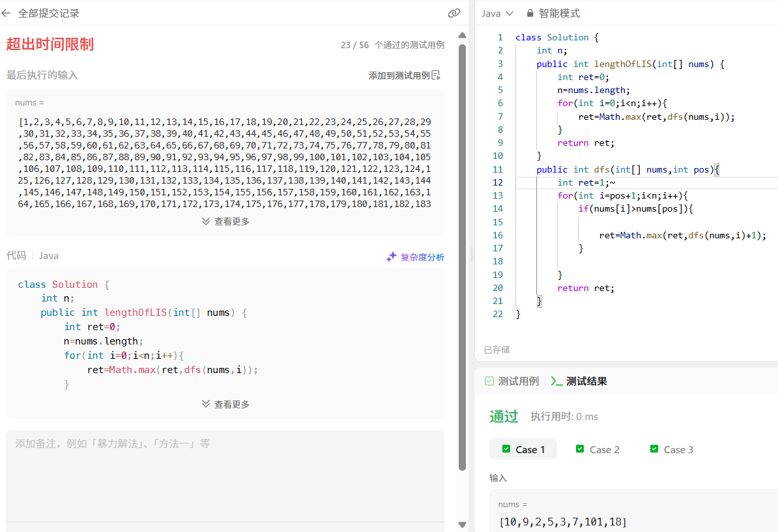Click 添加到测试用例 button
Image resolution: width=778 pixels, height=532 pixels.
(x=404, y=76)
